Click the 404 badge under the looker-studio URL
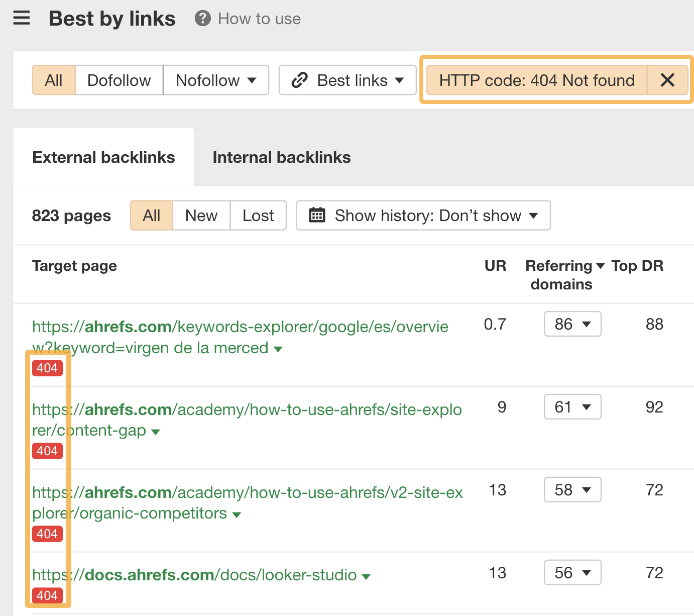 click(x=47, y=595)
